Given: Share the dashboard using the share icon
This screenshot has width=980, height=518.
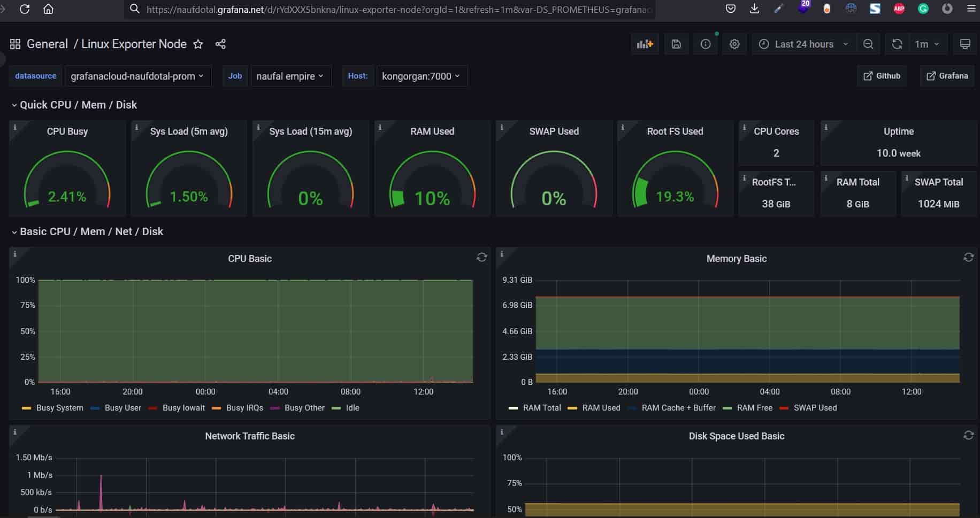Looking at the screenshot, I should [220, 44].
